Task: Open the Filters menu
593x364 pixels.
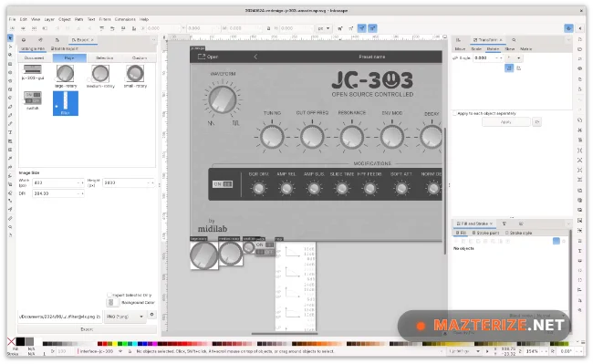Action: pyautogui.click(x=105, y=19)
